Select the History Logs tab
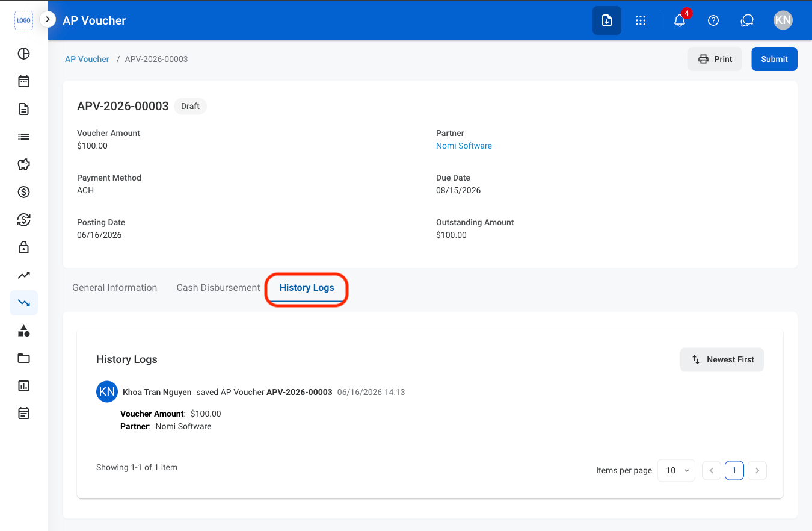Screen dimensions: 812x531 [307, 288]
